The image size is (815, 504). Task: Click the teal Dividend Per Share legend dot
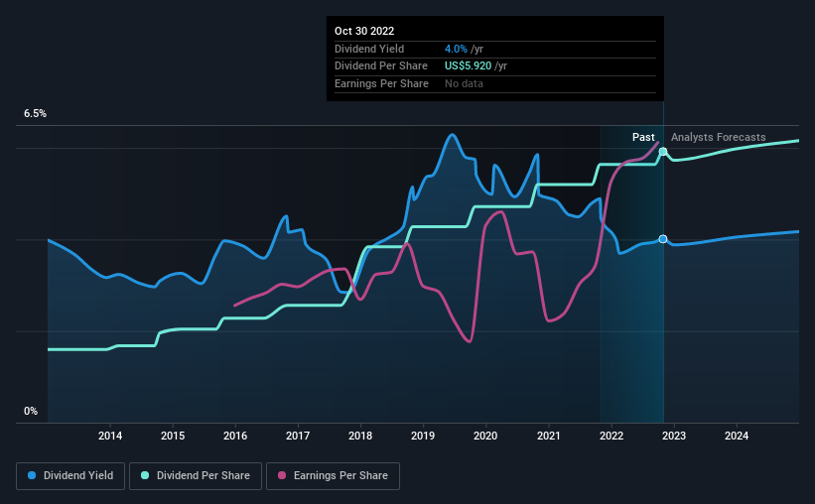coord(145,475)
